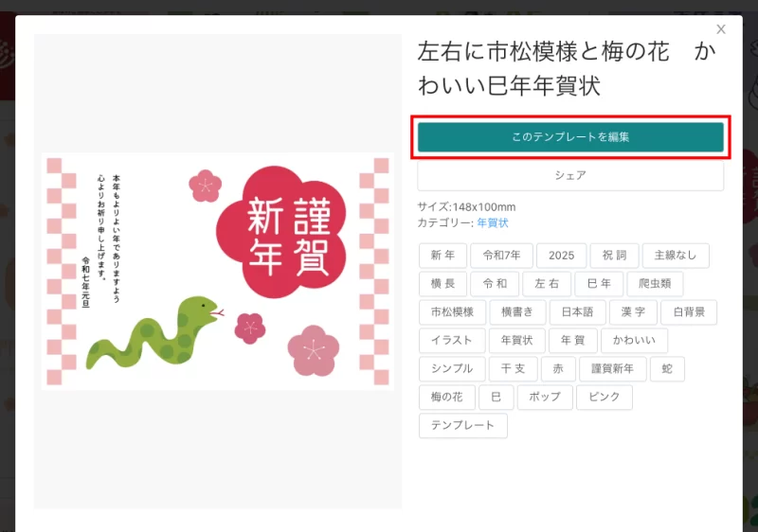This screenshot has width=758, height=532.
Task: Select the かわいい tag
Action: [x=634, y=341]
